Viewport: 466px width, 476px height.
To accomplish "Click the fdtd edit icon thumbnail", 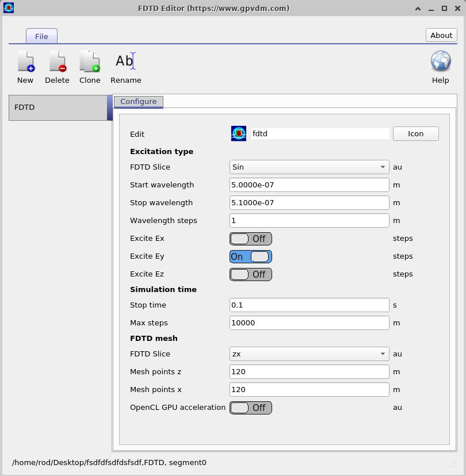I will 238,133.
